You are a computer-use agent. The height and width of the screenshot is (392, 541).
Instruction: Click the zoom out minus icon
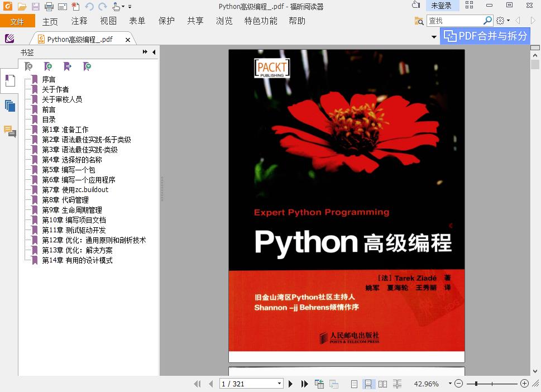[458, 384]
